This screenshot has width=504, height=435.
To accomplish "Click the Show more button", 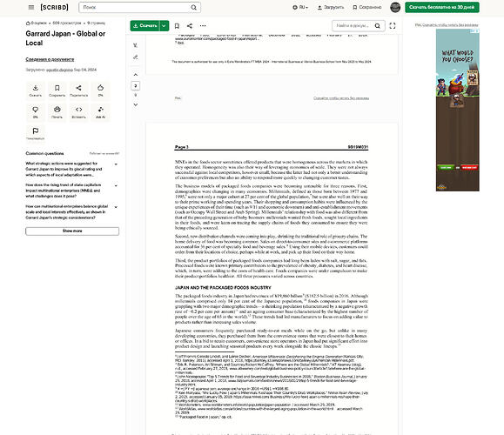I will tap(72, 231).
